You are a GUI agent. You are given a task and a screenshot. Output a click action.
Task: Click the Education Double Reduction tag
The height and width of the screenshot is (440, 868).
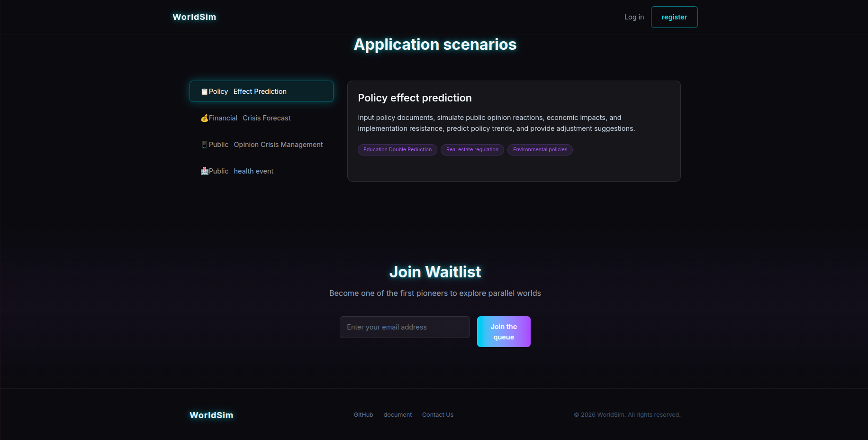(398, 150)
